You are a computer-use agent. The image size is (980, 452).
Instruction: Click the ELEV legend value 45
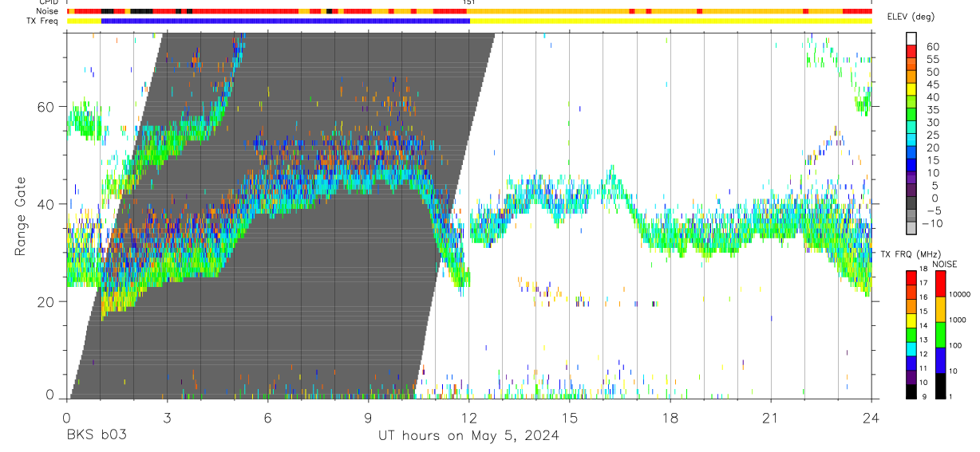[x=931, y=85]
